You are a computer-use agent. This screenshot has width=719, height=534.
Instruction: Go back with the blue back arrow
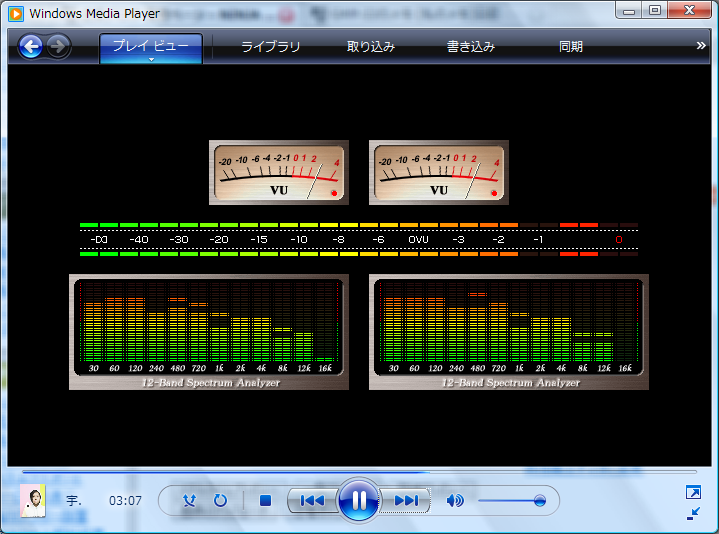pos(31,46)
